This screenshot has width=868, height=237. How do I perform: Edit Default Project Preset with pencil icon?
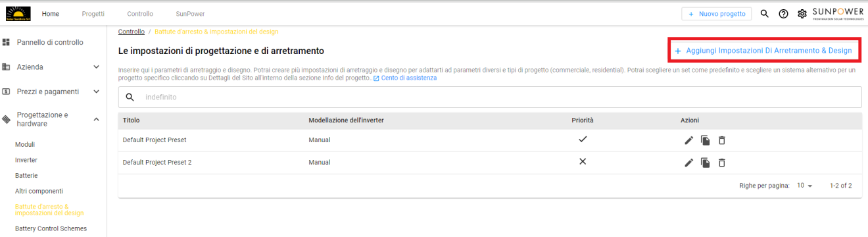688,140
